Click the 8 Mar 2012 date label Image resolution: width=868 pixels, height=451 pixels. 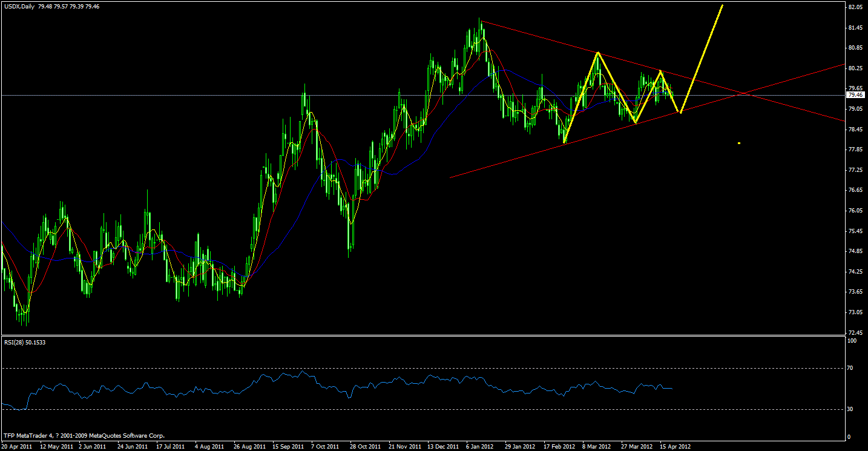(597, 446)
